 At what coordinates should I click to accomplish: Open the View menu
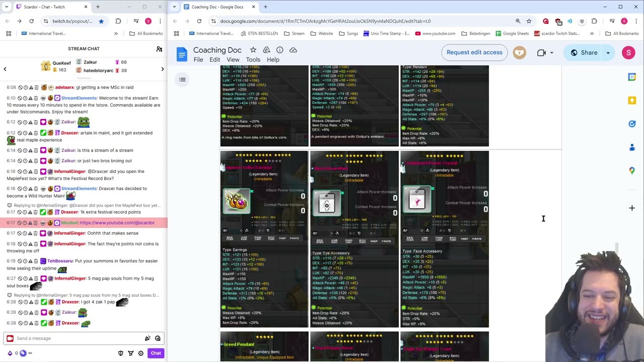pos(233,60)
